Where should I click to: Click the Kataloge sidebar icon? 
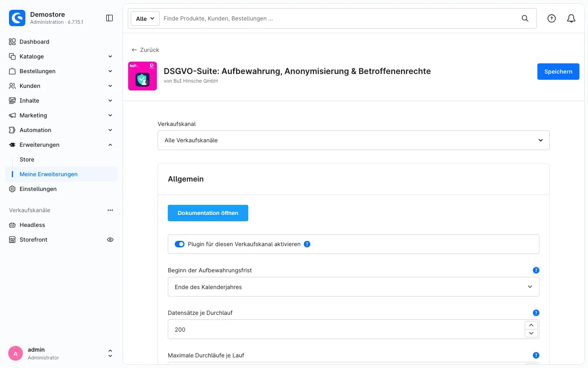(12, 56)
